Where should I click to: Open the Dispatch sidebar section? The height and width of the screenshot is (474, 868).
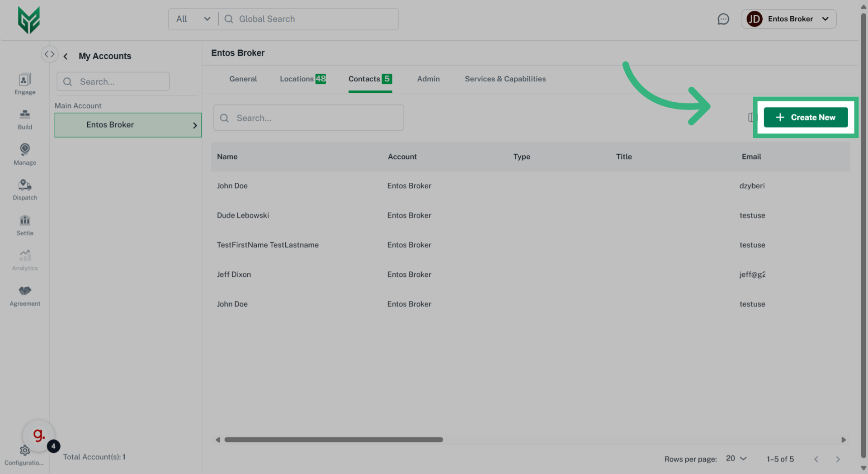25,190
